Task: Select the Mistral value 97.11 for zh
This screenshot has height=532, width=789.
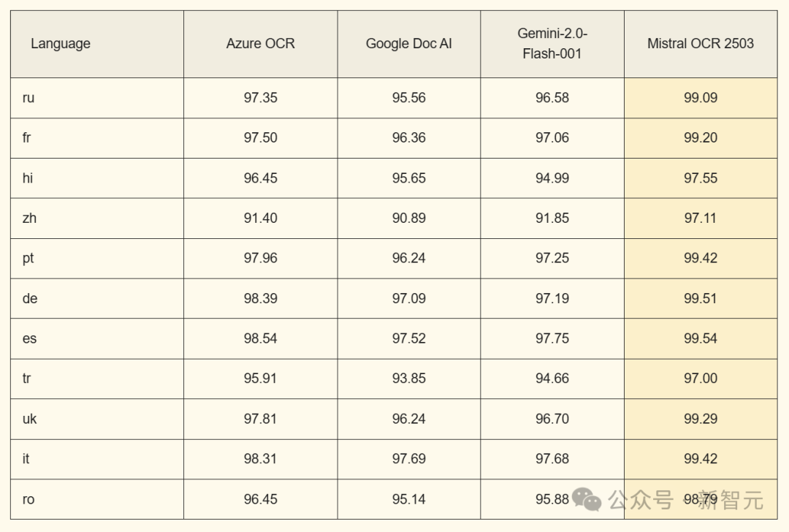Action: point(701,218)
